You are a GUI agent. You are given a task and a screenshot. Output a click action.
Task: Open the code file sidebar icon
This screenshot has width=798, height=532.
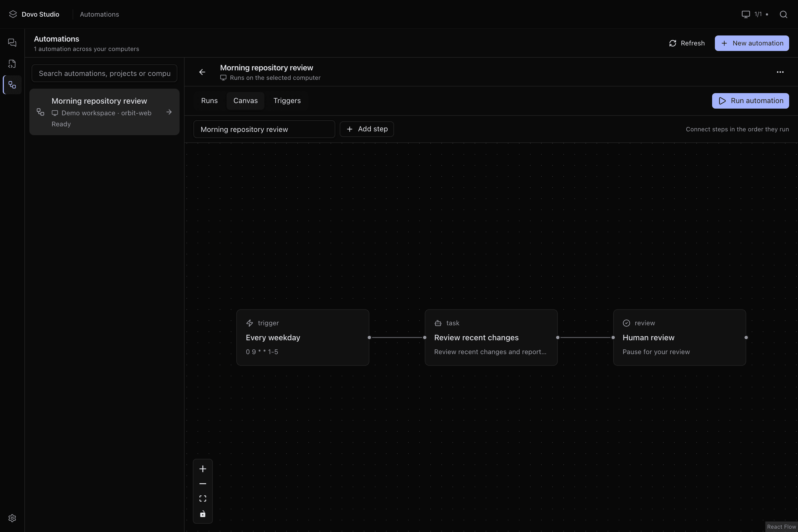click(12, 63)
